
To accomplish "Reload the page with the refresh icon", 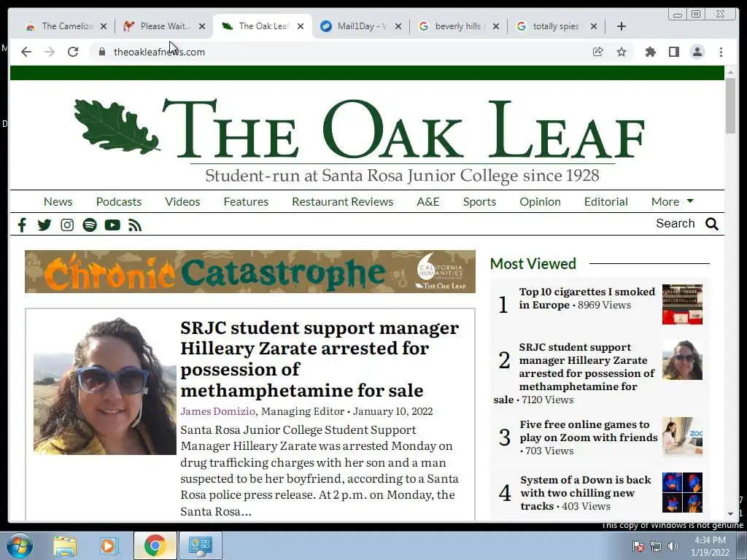I will [73, 52].
